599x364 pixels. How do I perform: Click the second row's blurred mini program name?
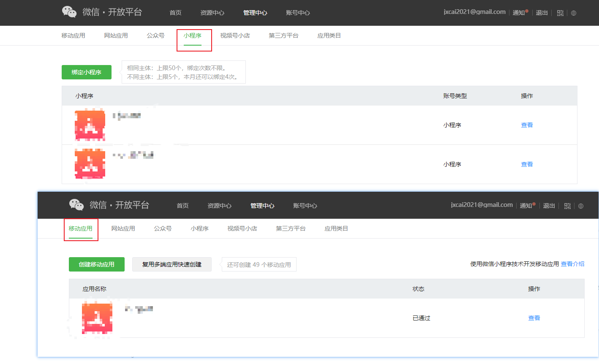133,155
